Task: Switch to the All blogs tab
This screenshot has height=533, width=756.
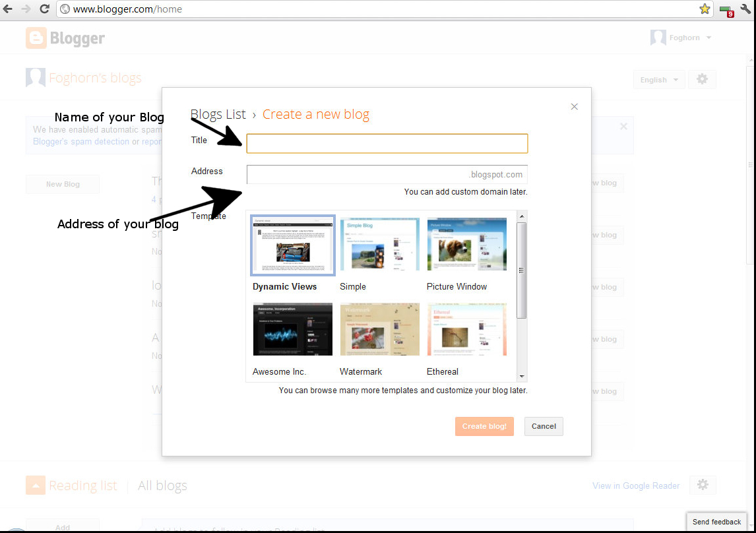Action: [x=162, y=485]
